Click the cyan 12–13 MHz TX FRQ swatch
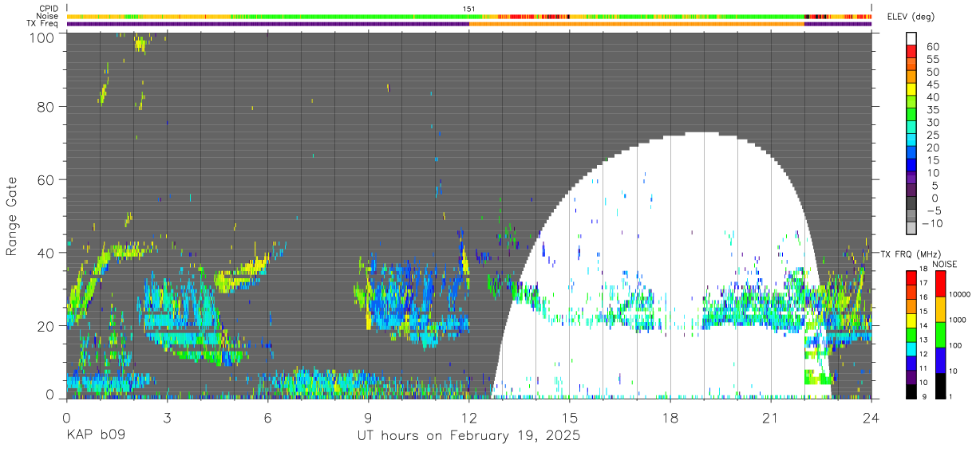 [x=911, y=349]
